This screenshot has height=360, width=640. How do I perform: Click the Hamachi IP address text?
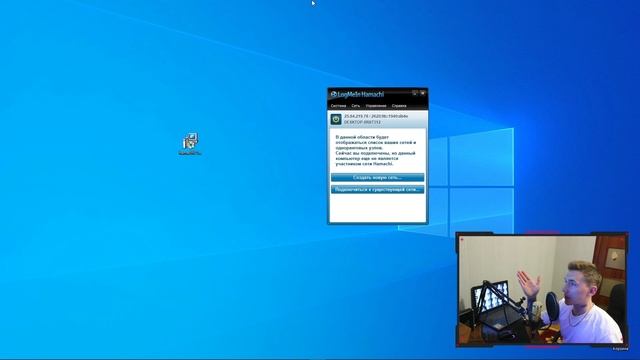376,116
